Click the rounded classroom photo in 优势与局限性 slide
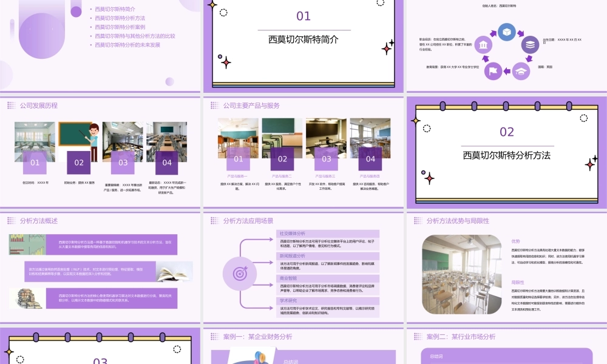 tap(462, 274)
